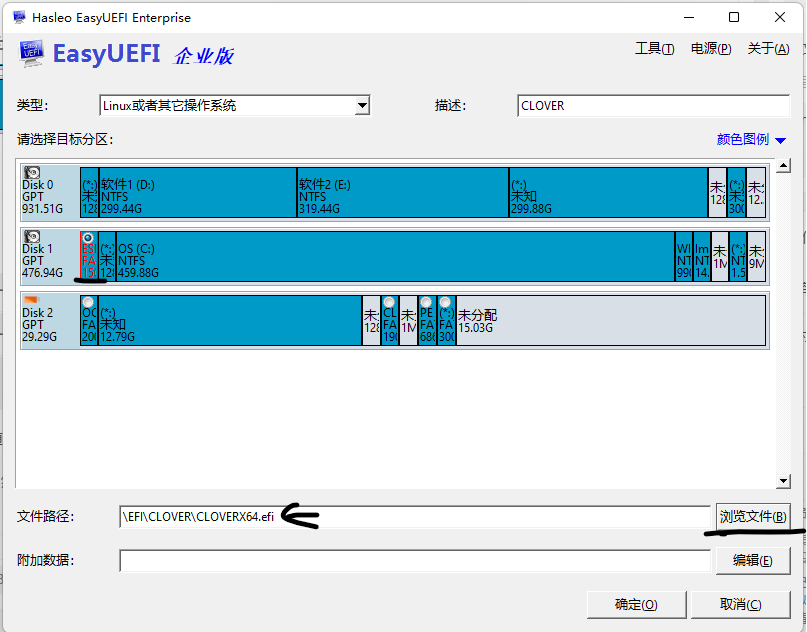This screenshot has height=632, width=807.
Task: Click the blue arrow beside 颜色图例
Action: click(780, 141)
